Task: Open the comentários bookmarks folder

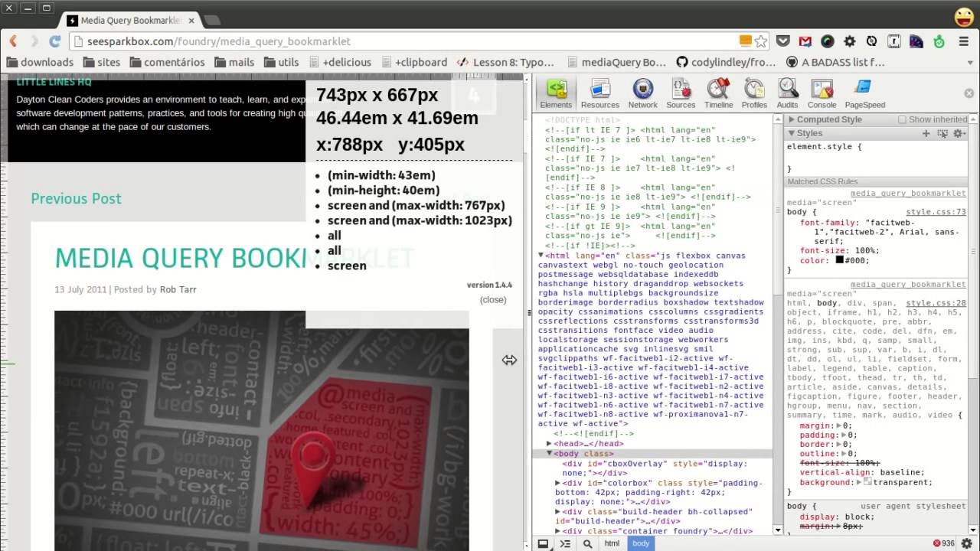Action: [166, 62]
